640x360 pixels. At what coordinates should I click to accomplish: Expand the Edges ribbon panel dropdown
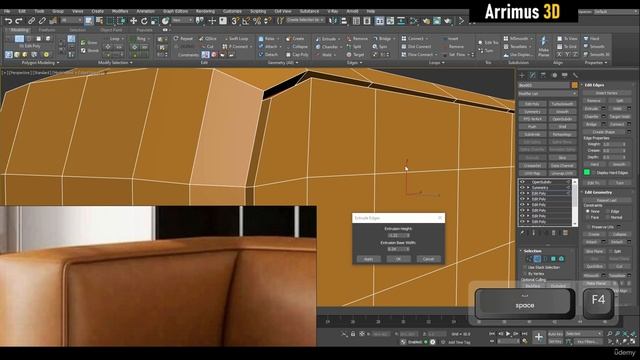(x=354, y=62)
